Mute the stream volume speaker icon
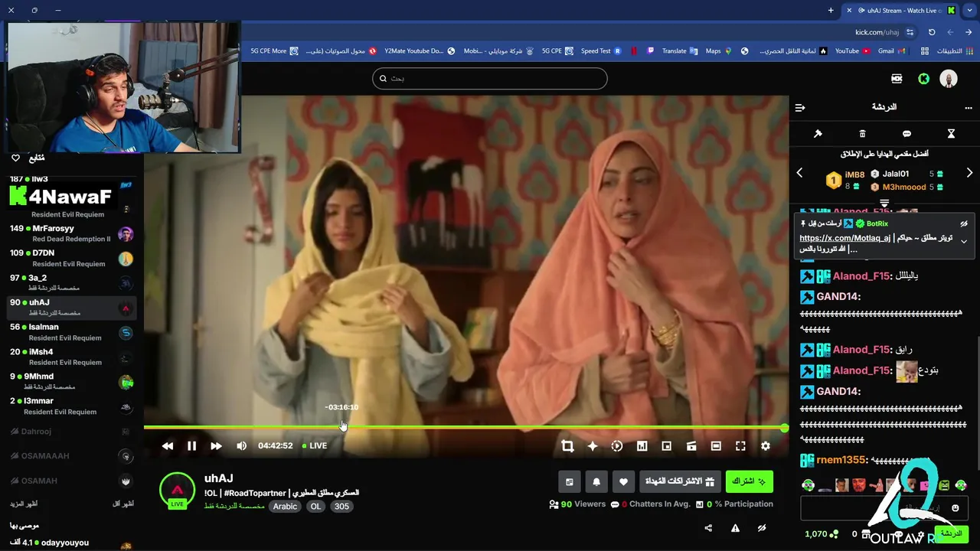 point(241,445)
